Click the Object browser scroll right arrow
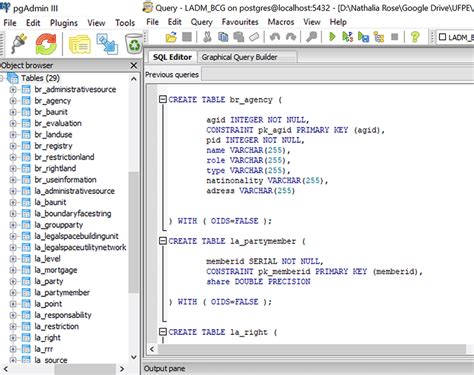Viewport: 474px width, 375px height. click(x=122, y=369)
